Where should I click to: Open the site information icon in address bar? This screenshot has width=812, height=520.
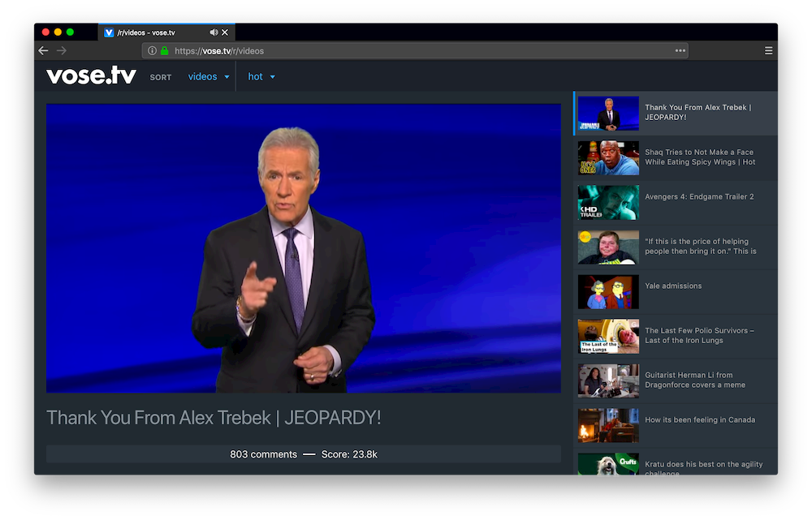(x=152, y=51)
